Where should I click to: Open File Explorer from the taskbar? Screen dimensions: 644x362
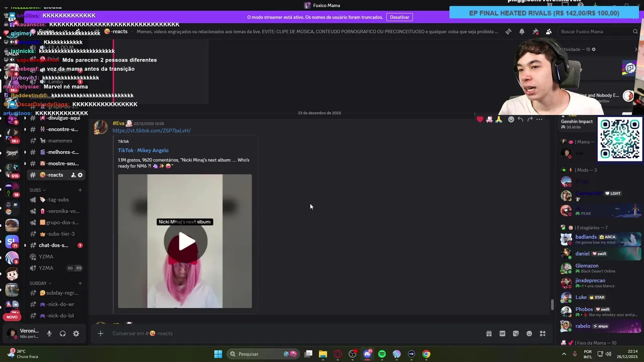(323, 354)
